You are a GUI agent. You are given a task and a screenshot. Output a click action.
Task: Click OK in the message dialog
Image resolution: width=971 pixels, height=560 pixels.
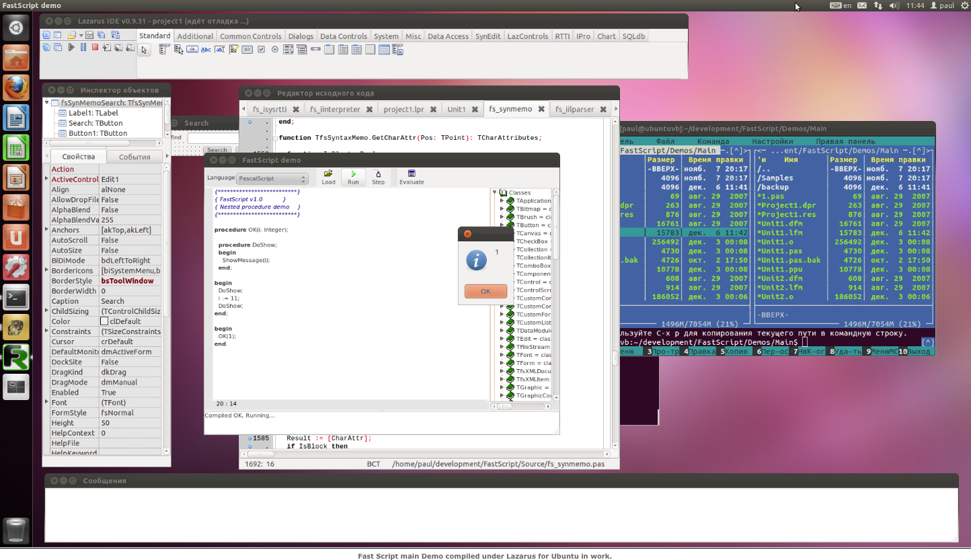click(485, 291)
